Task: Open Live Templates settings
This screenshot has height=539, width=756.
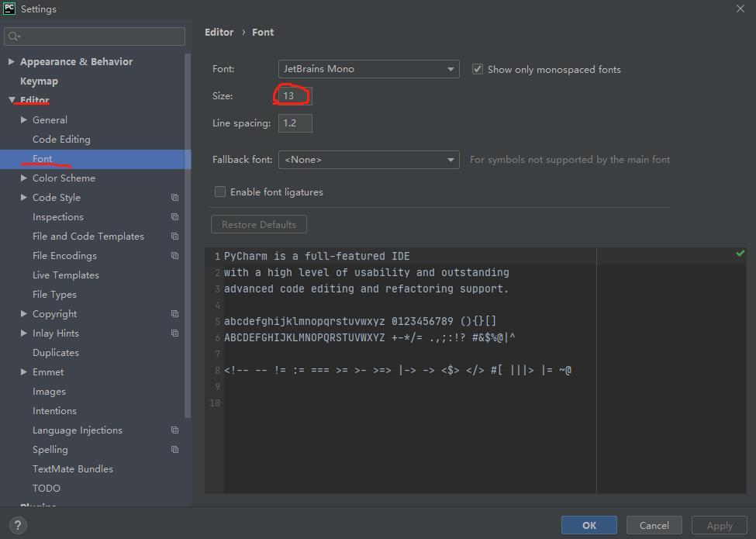Action: tap(66, 275)
